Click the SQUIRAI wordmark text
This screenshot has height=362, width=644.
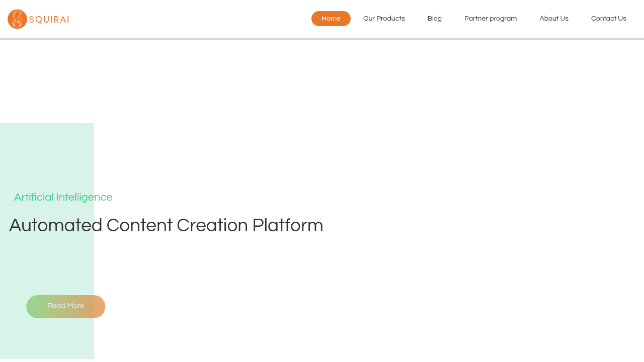coord(49,19)
